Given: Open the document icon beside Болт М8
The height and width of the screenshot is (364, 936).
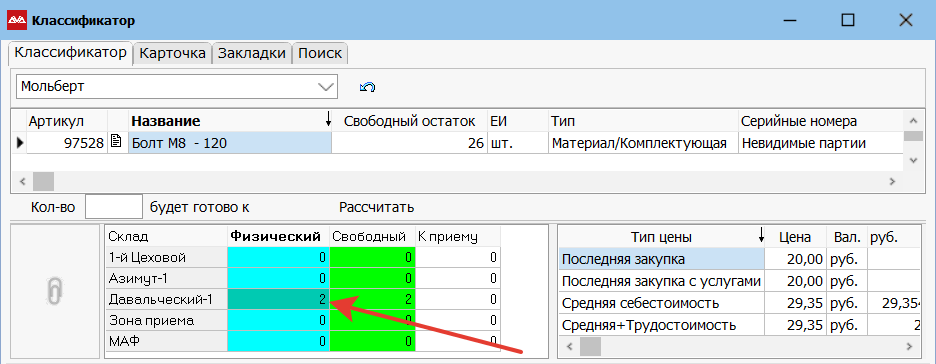Looking at the screenshot, I should point(117,143).
